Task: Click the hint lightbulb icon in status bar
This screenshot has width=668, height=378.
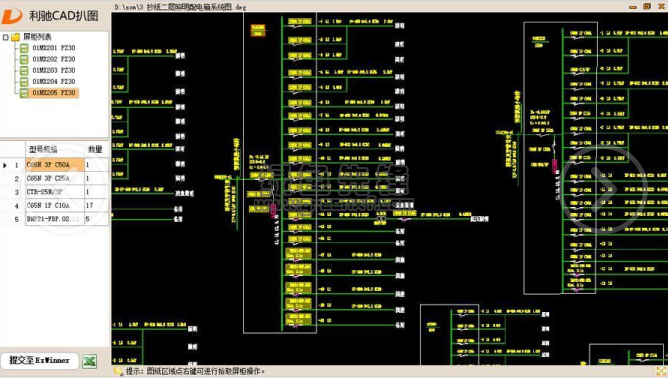Action: [x=118, y=371]
